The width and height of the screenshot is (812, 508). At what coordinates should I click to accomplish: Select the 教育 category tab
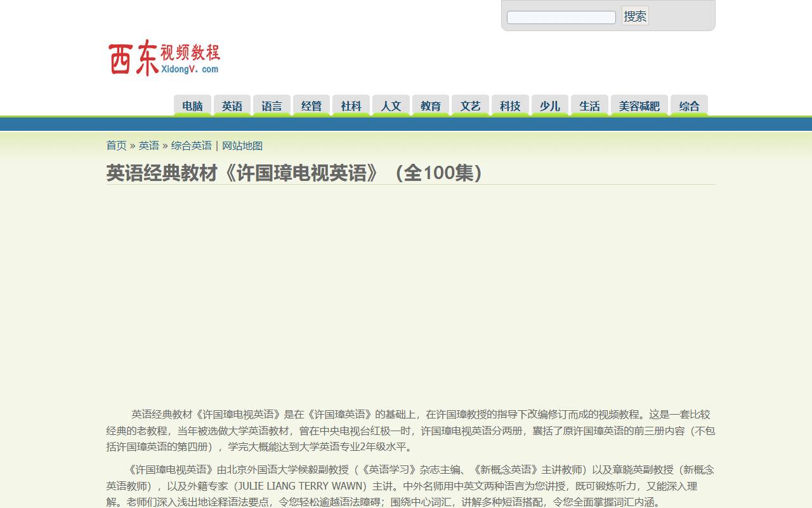(x=431, y=105)
